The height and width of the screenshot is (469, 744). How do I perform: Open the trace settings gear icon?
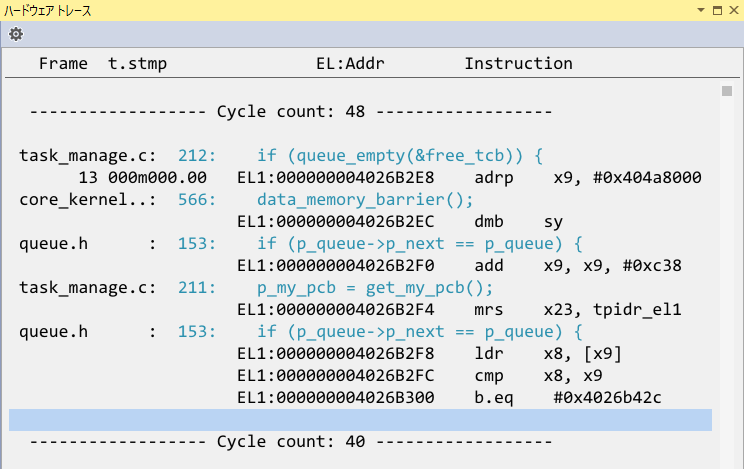pos(16,35)
